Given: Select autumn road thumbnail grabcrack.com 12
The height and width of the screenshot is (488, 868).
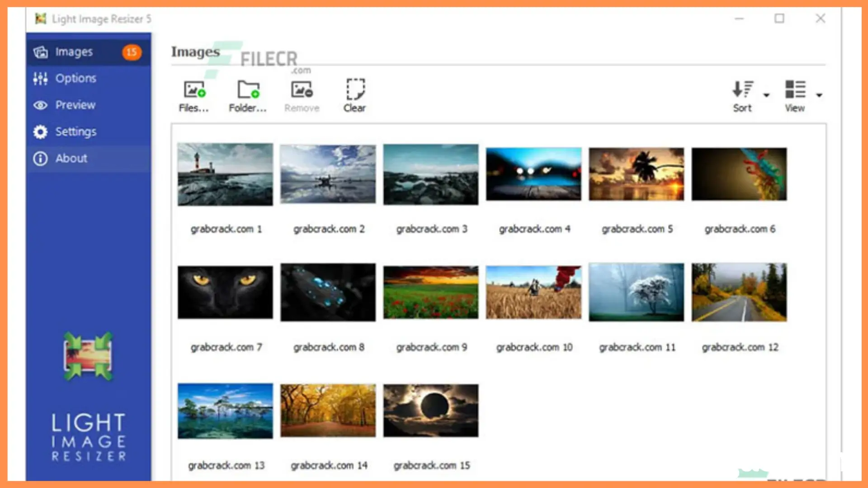Looking at the screenshot, I should pos(739,292).
